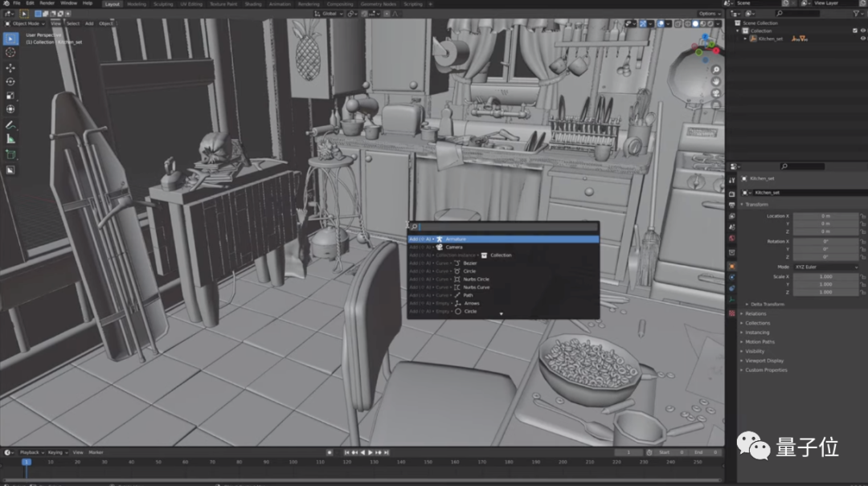Viewport: 868px width, 486px height.
Task: Click frame 100 on the timeline
Action: point(292,462)
